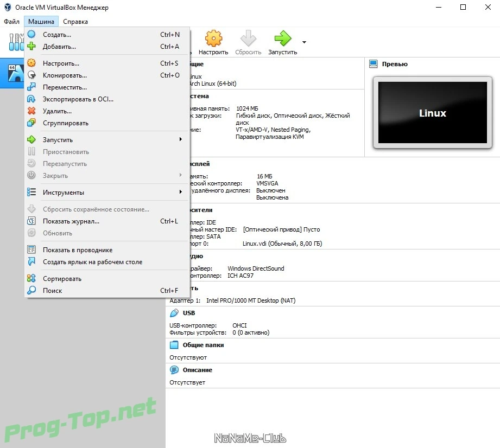Select Показать журнал... entry
This screenshot has height=448, width=500.
107,221
